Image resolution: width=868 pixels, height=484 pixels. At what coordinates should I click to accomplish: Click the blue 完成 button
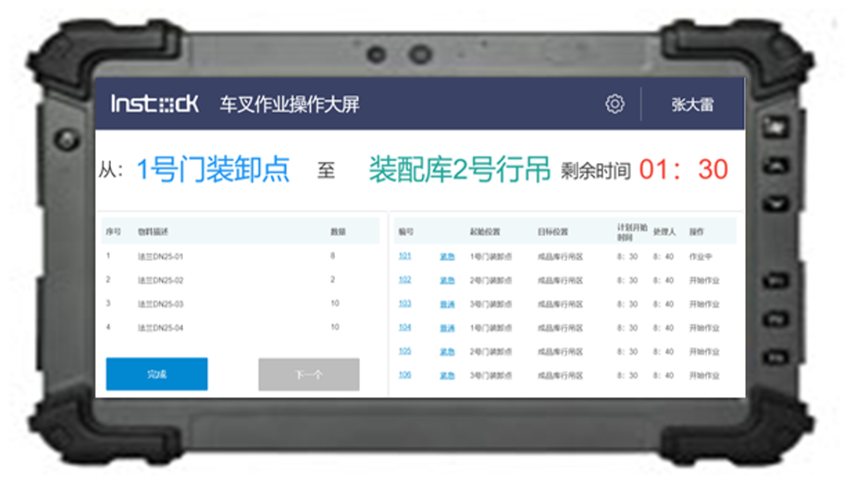[157, 375]
